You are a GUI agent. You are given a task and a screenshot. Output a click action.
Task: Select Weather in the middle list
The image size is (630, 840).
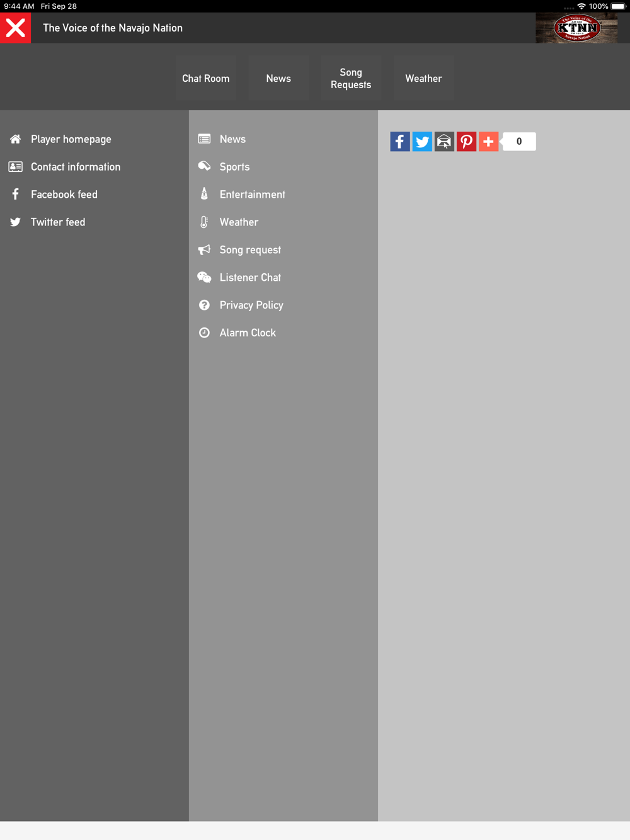tap(239, 222)
